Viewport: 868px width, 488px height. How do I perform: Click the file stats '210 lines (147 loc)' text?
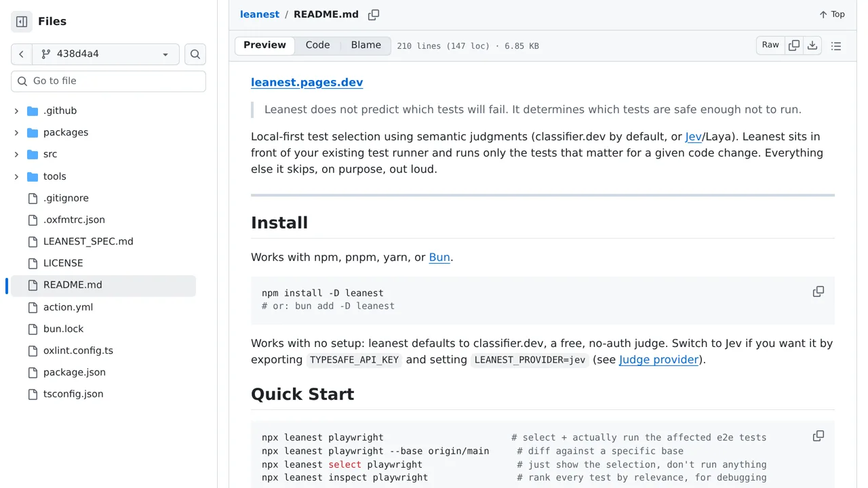(443, 46)
